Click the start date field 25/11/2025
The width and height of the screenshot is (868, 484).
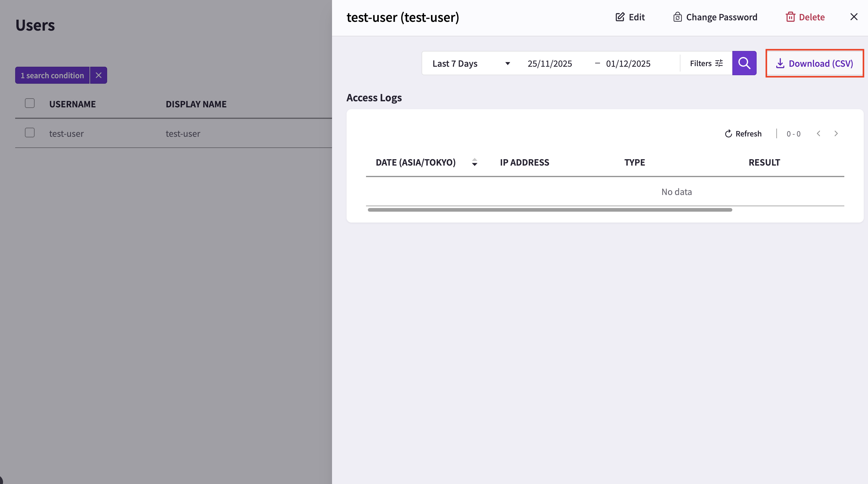pos(550,63)
